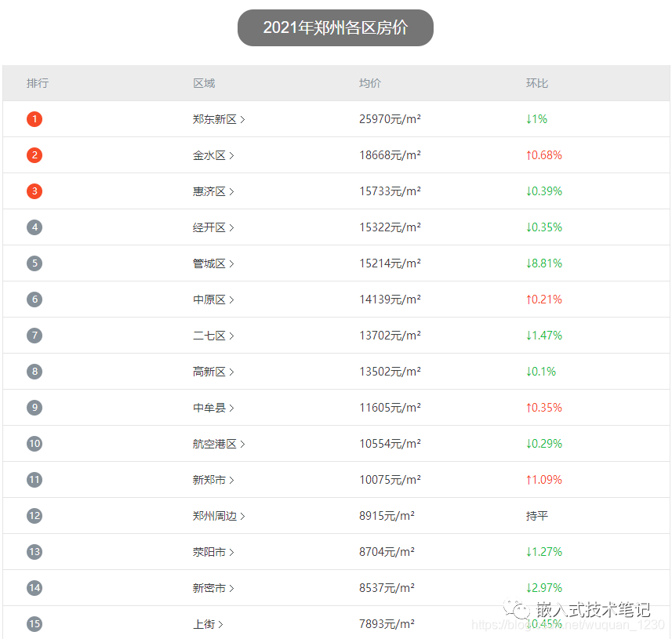Click the 均价 column header
The height and width of the screenshot is (639, 672).
(x=370, y=83)
